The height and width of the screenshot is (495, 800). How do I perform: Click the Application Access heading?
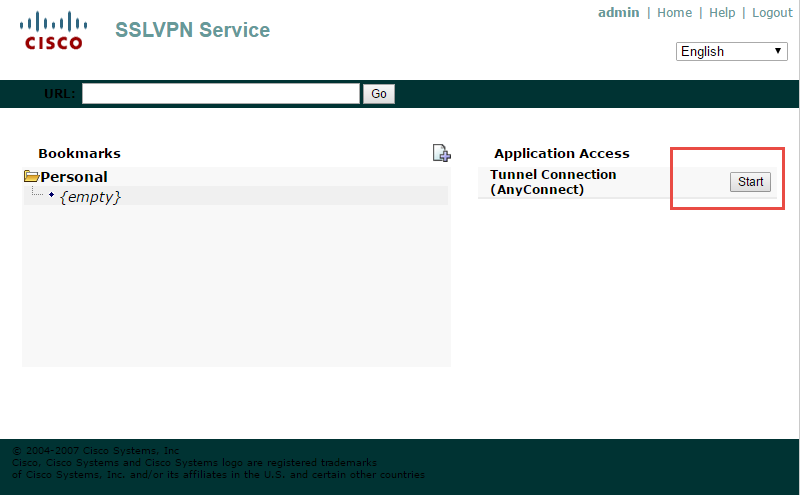pyautogui.click(x=562, y=154)
